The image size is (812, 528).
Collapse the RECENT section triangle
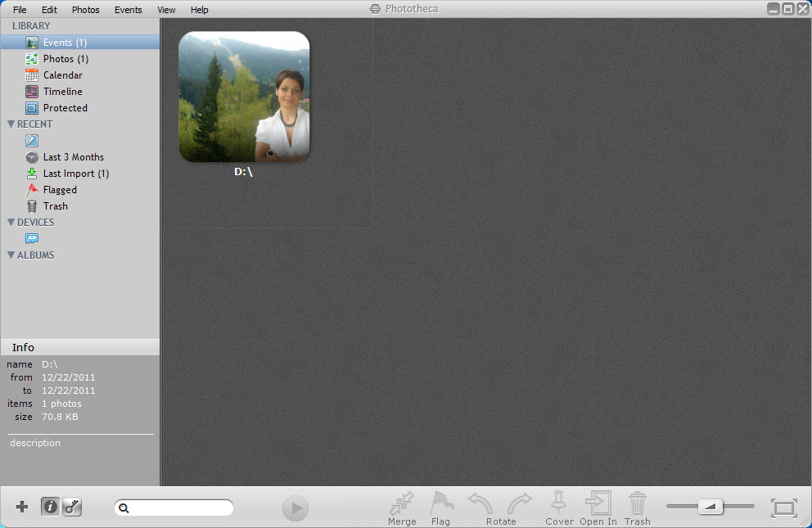(11, 124)
